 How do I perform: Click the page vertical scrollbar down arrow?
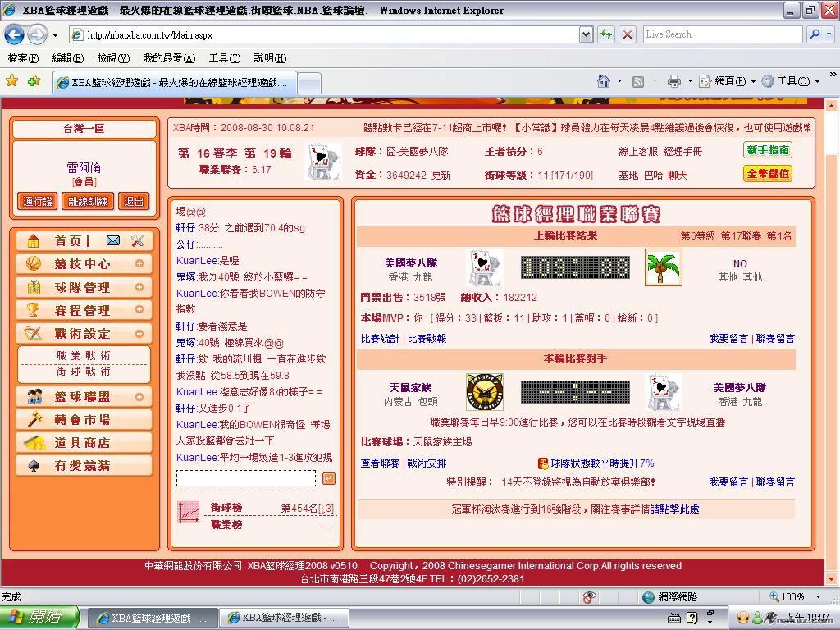(x=831, y=578)
